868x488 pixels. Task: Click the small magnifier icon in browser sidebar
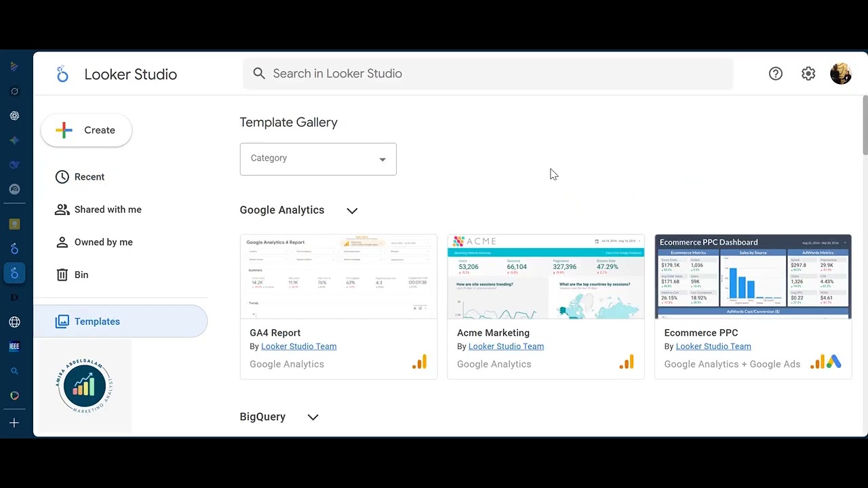[x=14, y=371]
